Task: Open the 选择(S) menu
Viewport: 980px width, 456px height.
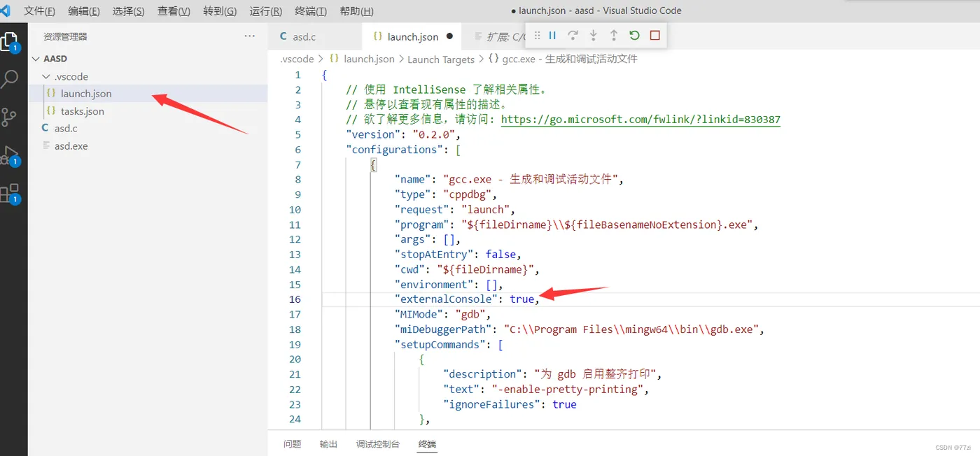Action: (x=128, y=11)
